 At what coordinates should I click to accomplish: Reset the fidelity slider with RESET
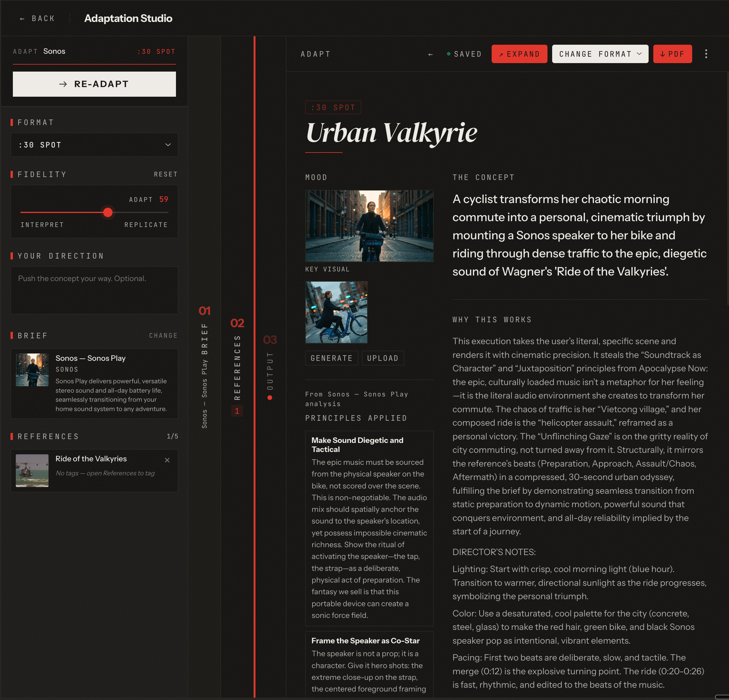pos(165,174)
